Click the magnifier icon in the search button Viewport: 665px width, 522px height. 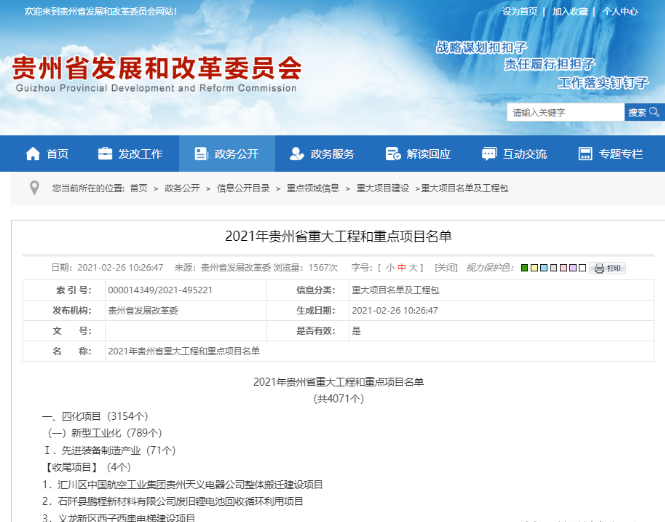click(654, 112)
